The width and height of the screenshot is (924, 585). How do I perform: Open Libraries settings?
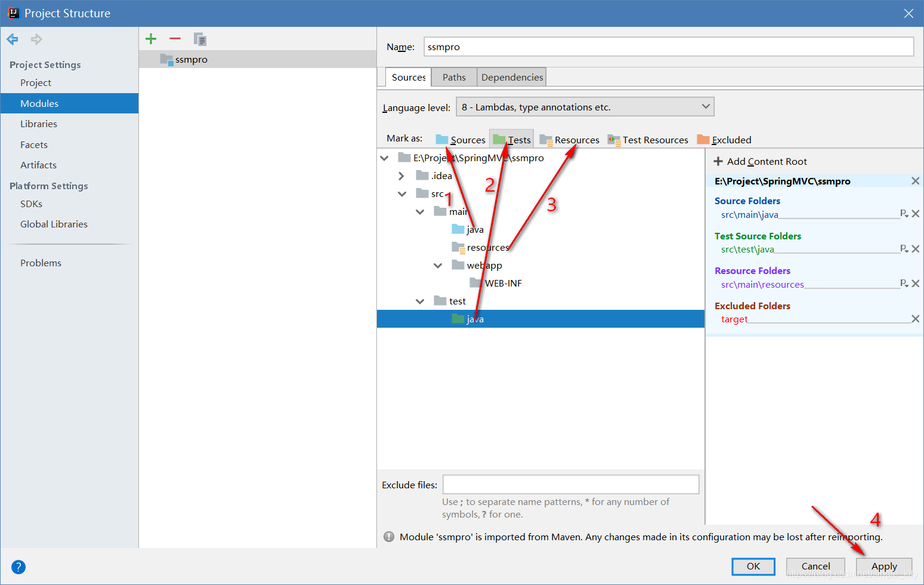[x=39, y=124]
